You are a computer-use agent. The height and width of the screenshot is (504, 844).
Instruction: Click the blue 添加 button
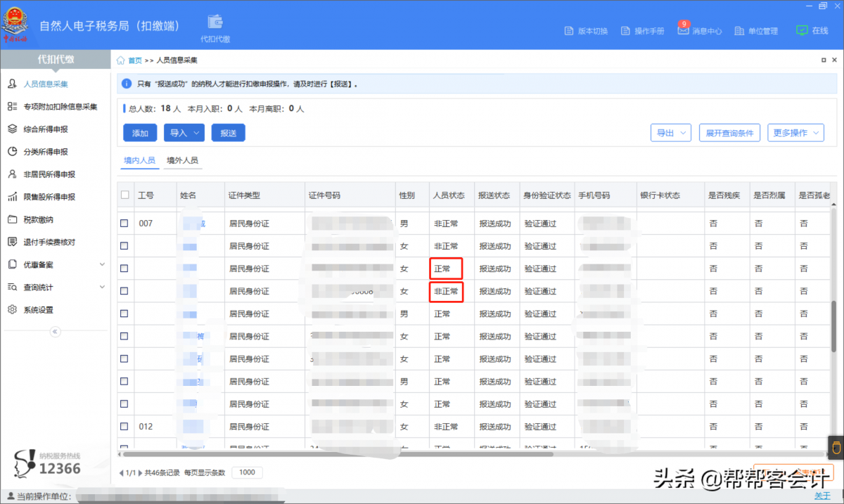pos(140,133)
